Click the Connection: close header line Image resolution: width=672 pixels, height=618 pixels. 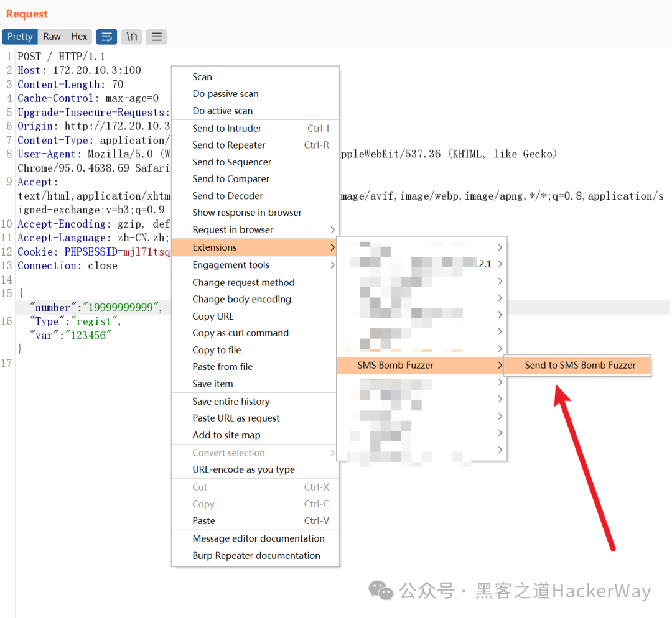coord(67,265)
